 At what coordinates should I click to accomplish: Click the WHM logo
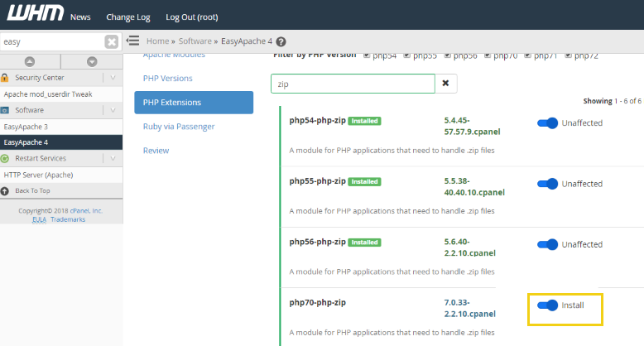point(36,12)
